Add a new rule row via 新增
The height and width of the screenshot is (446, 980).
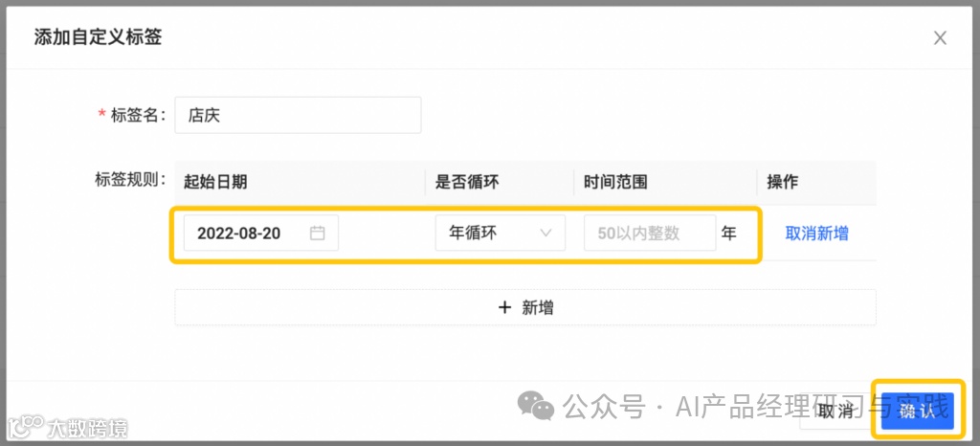525,307
